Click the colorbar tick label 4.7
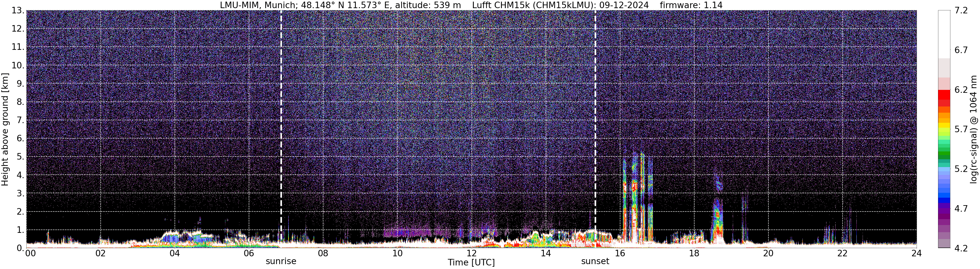This screenshot has height=269, width=980. [x=961, y=209]
